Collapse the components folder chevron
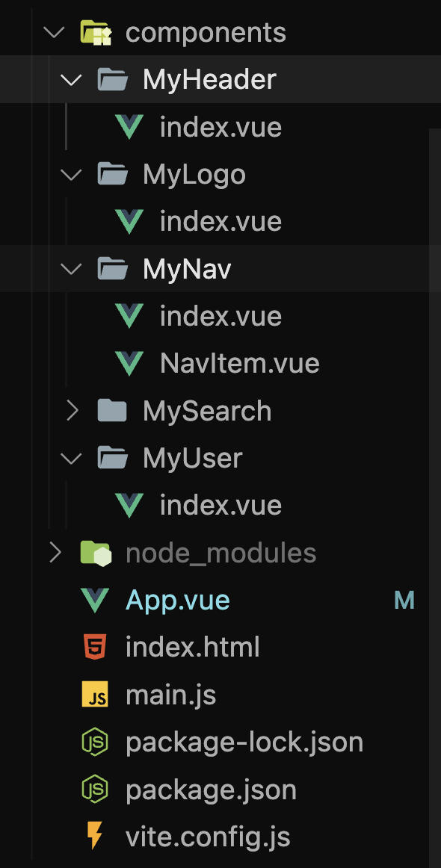The height and width of the screenshot is (868, 441). coord(55,32)
